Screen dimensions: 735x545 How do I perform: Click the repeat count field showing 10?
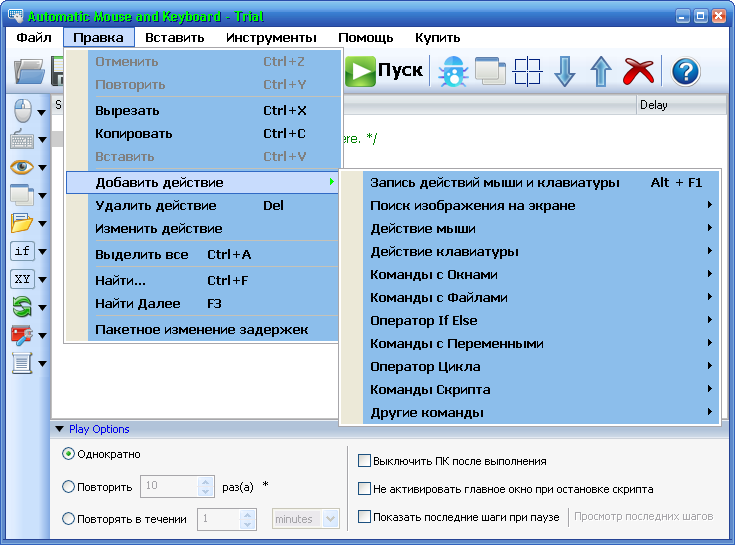point(169,486)
